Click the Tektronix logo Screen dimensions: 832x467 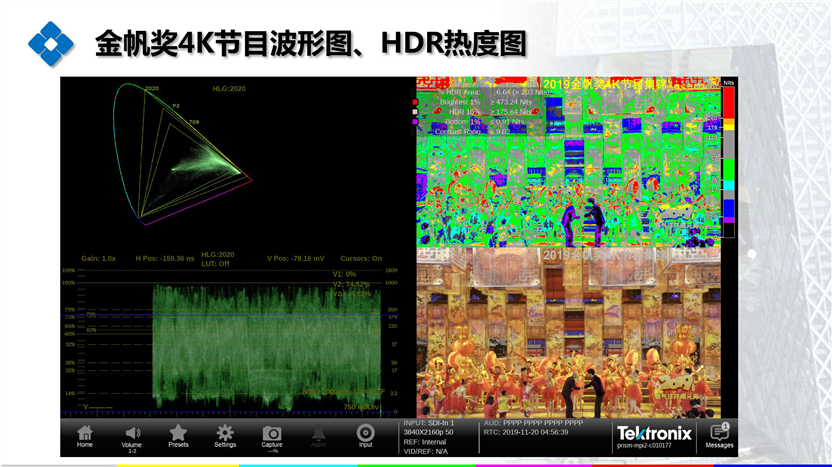click(x=653, y=432)
